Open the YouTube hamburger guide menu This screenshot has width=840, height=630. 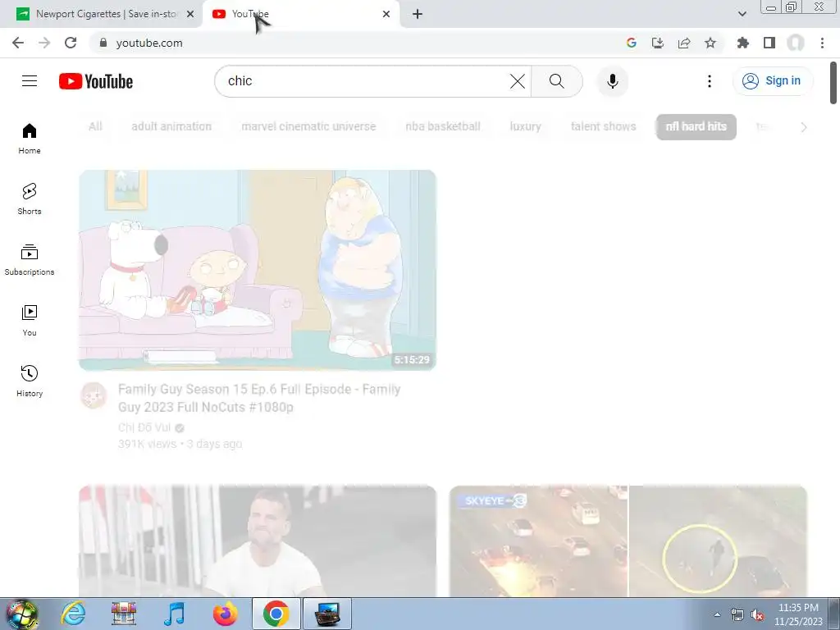30,81
